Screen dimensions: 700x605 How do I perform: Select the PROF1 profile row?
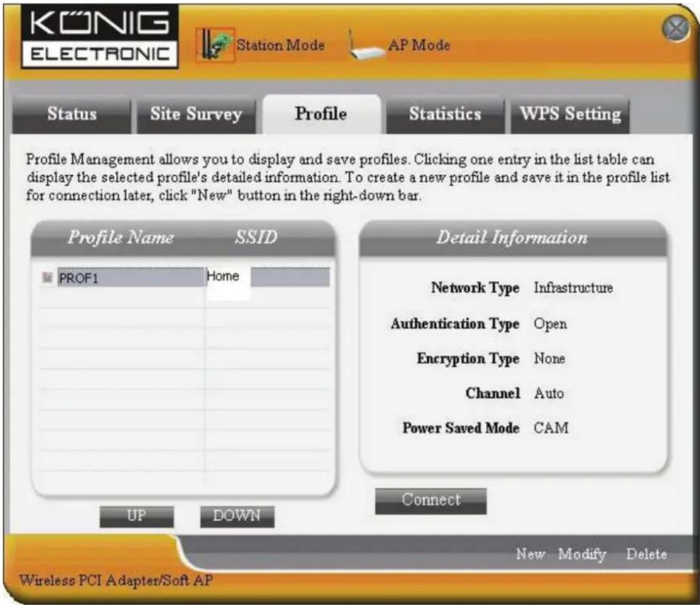185,277
